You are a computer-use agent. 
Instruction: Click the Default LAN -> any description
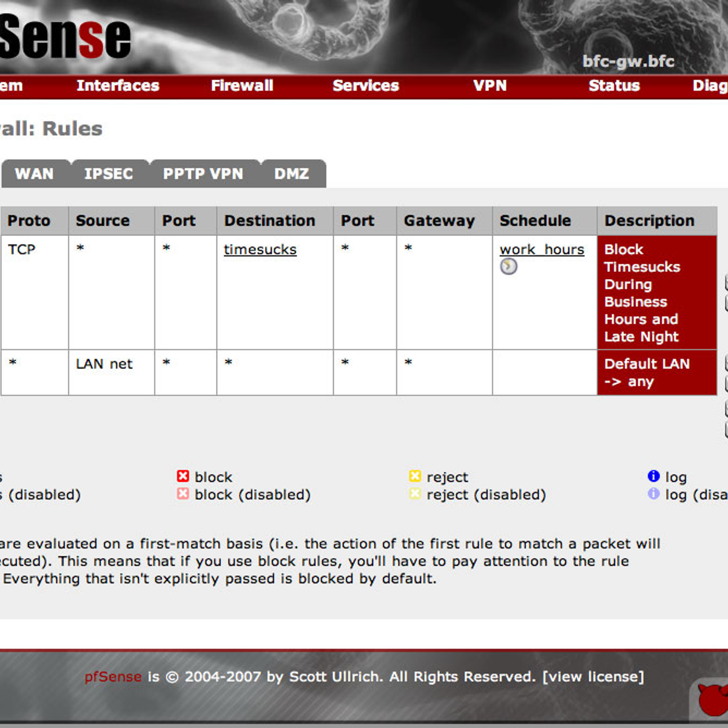click(657, 372)
